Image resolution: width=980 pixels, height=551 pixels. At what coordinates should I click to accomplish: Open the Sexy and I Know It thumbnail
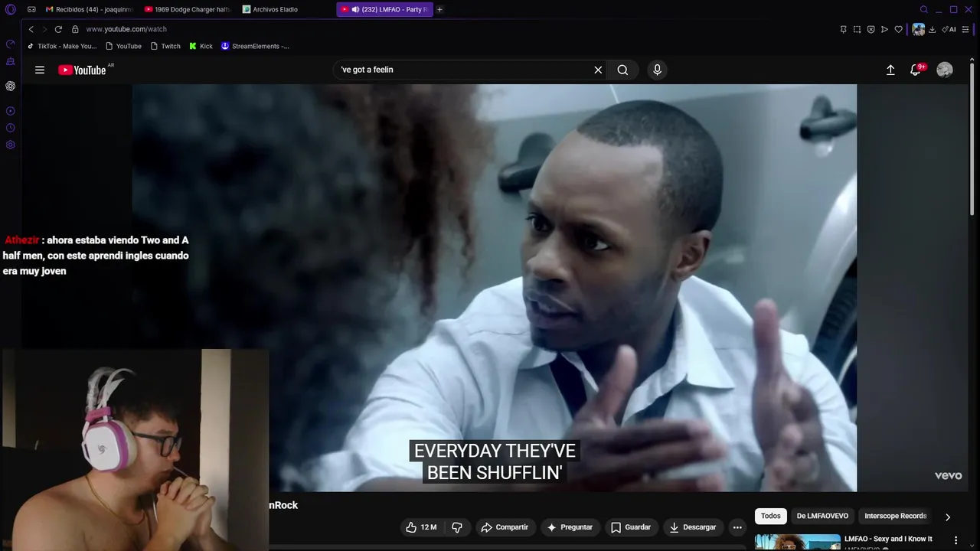798,543
